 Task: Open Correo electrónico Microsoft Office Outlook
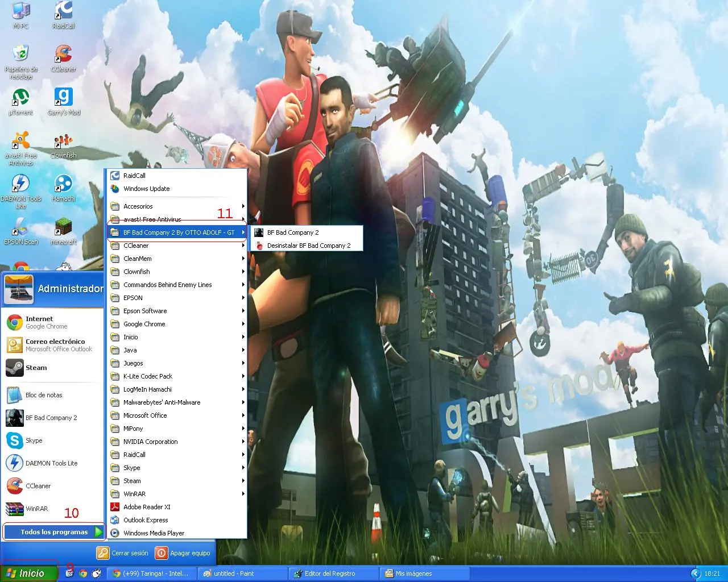(x=53, y=345)
